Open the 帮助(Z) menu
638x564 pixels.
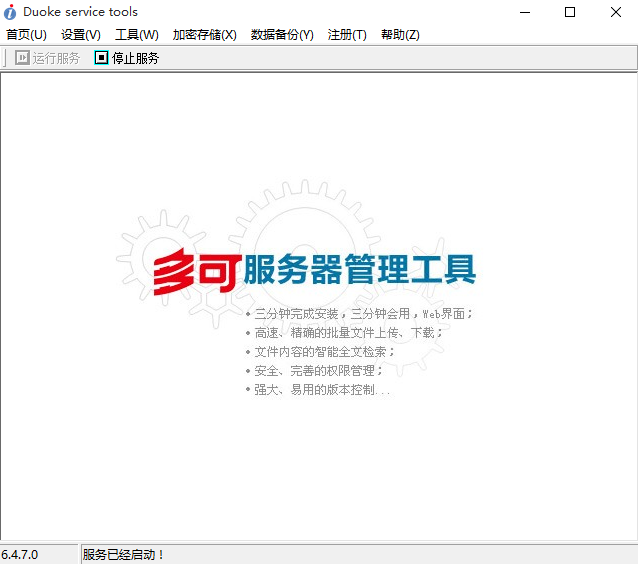coord(400,35)
